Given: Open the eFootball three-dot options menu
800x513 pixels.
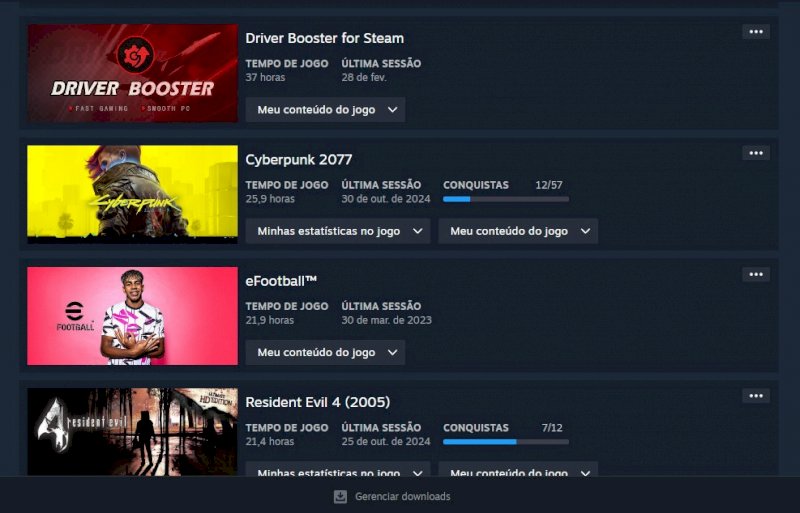Looking at the screenshot, I should click(x=756, y=275).
